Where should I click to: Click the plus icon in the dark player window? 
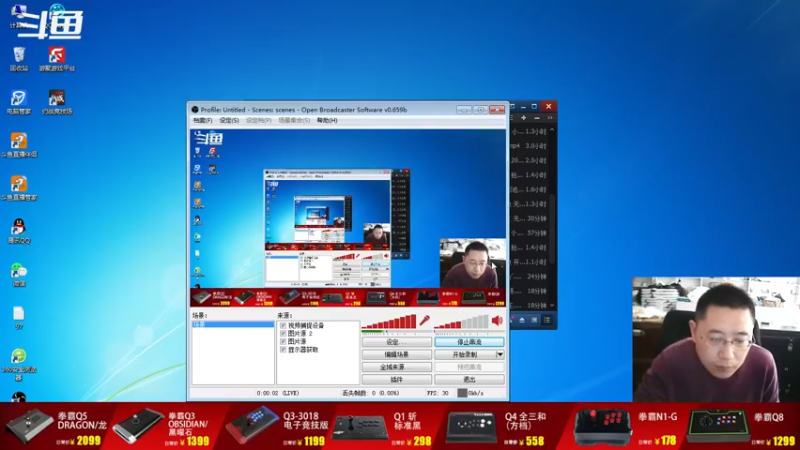click(x=523, y=118)
